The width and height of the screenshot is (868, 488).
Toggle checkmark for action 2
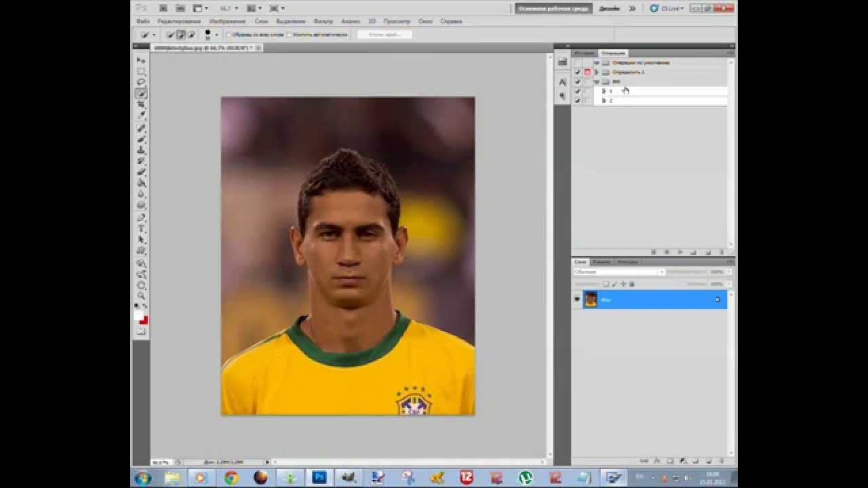click(578, 100)
